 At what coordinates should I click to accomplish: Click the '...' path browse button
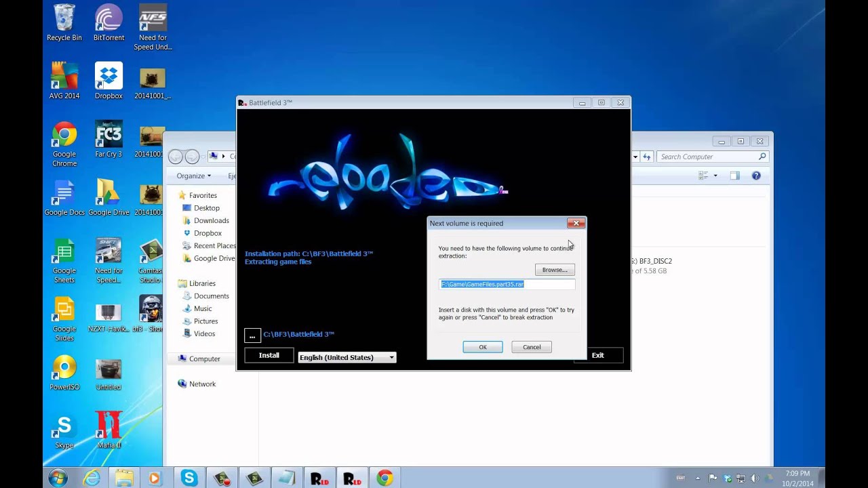[x=252, y=335]
